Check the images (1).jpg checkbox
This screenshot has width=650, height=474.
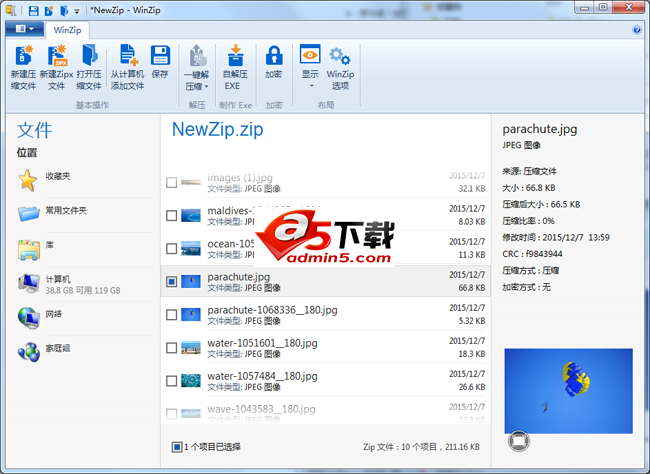[x=171, y=182]
